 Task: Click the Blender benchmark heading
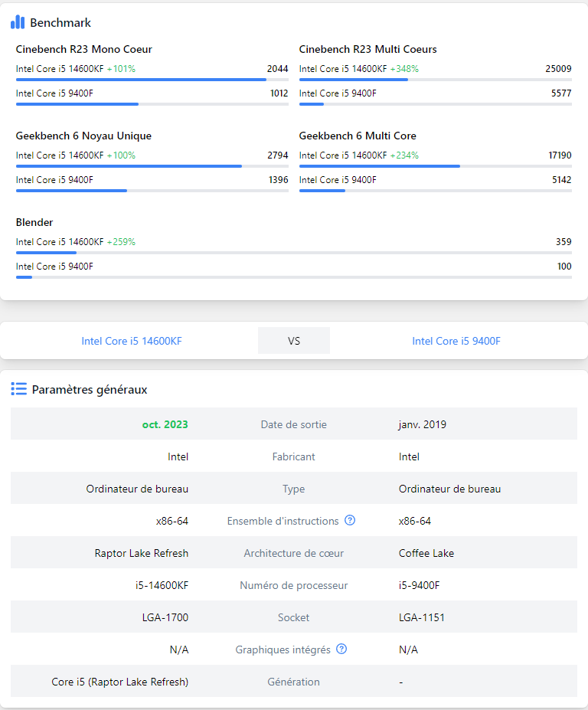[34, 222]
